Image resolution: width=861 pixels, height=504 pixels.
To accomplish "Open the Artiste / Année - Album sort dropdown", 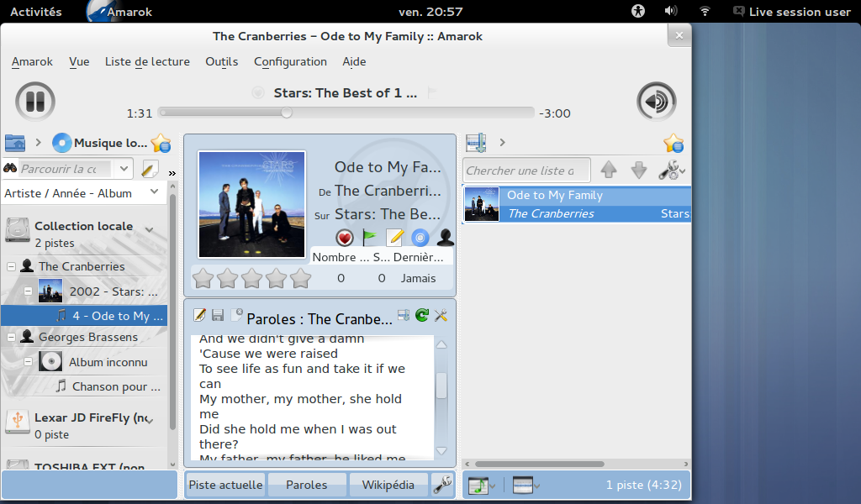I will (x=82, y=193).
